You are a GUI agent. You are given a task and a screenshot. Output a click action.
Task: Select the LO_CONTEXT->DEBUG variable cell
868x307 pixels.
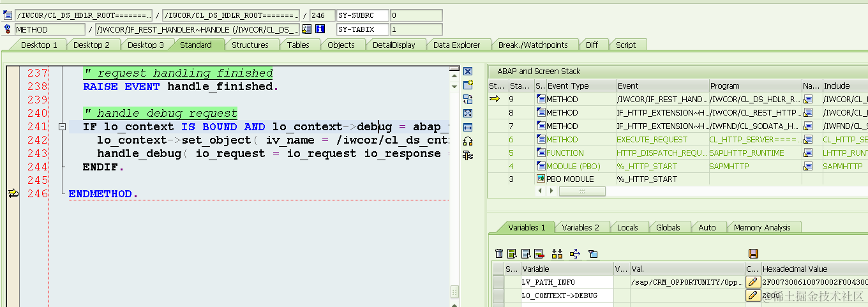click(567, 296)
